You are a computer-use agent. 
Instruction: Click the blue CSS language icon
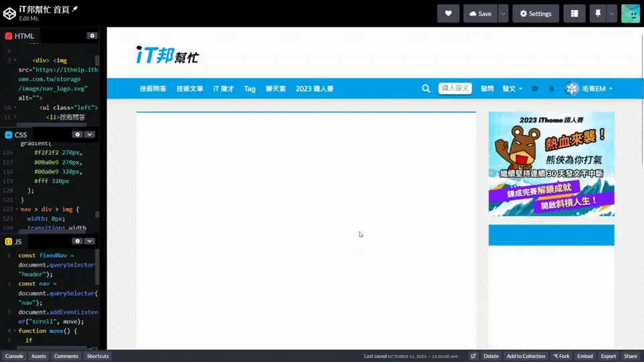(8, 135)
